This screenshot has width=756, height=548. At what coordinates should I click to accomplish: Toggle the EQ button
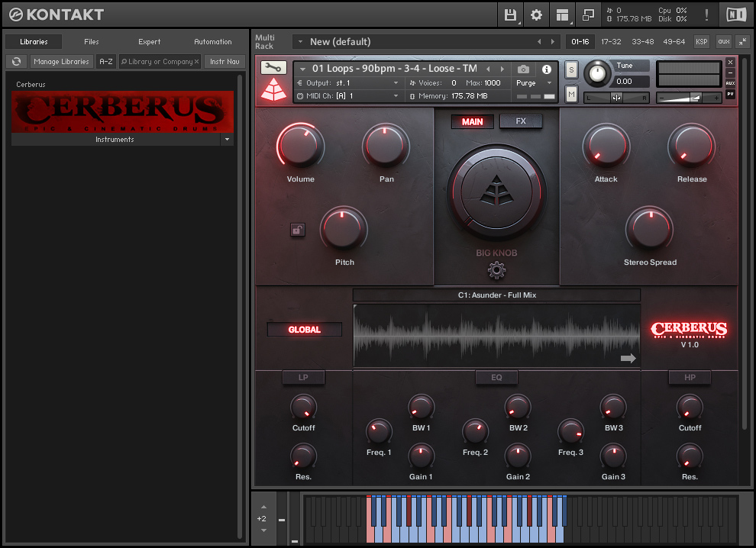point(496,377)
